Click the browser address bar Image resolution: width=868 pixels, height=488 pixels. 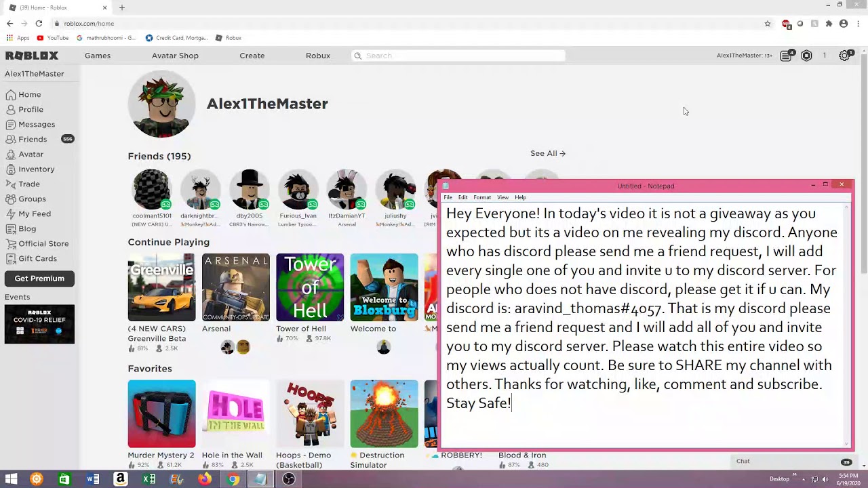tap(407, 24)
